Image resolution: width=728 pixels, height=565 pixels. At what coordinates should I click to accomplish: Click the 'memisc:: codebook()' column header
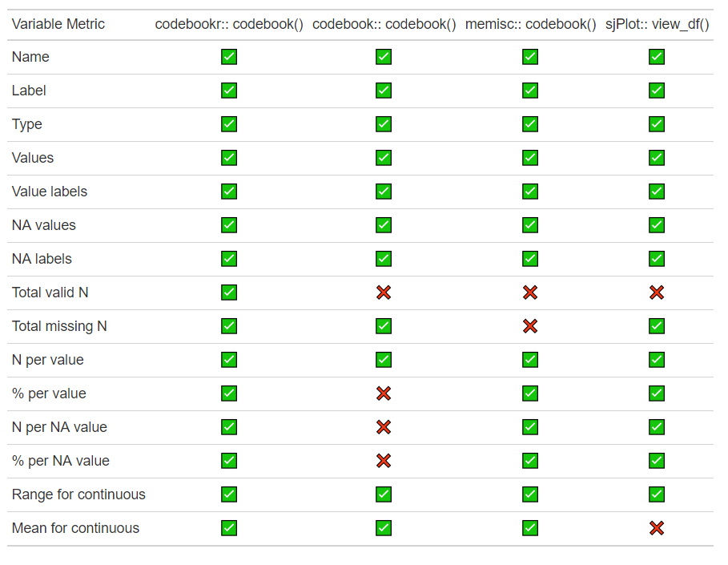530,24
